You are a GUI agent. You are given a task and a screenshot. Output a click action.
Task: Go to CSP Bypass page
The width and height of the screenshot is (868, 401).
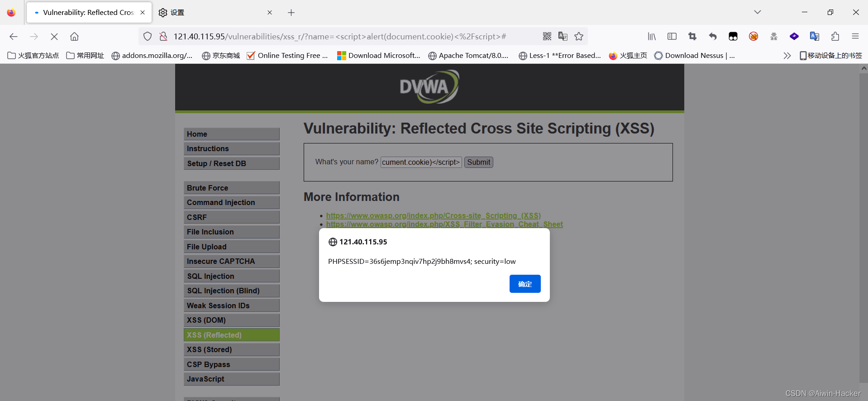coord(232,364)
